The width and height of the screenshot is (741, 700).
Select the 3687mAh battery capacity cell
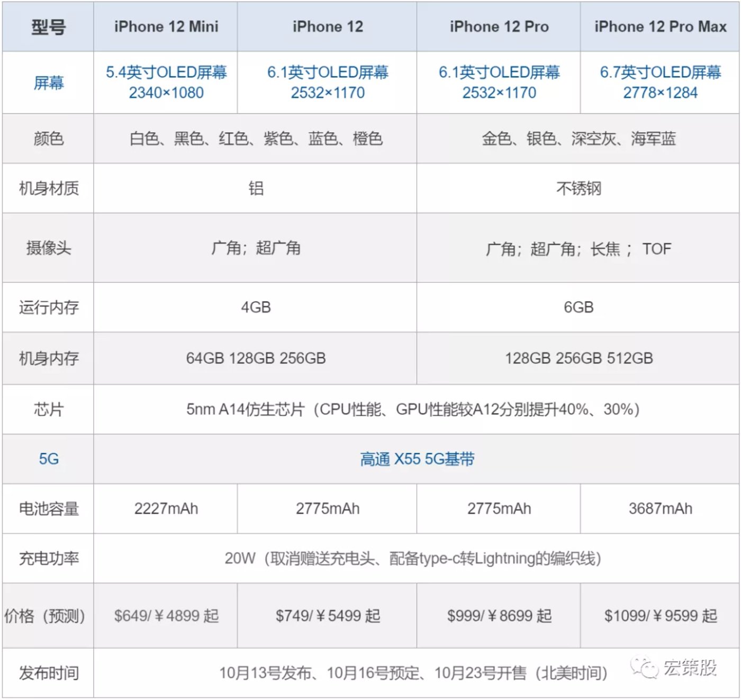661,508
